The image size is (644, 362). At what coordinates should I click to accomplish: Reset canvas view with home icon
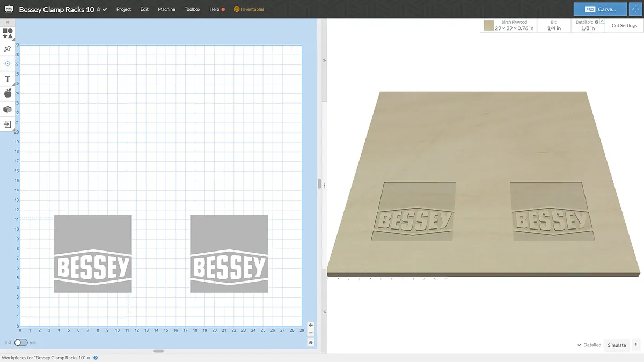click(311, 342)
